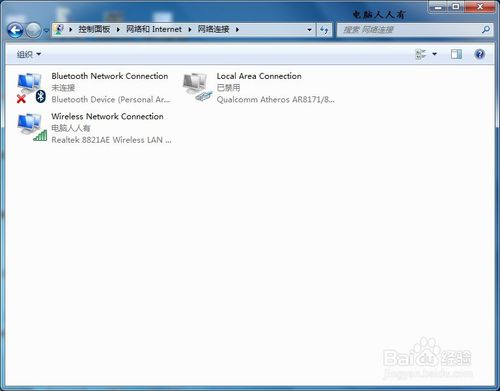Refresh the network connections list
The height and width of the screenshot is (391, 500).
click(x=324, y=30)
